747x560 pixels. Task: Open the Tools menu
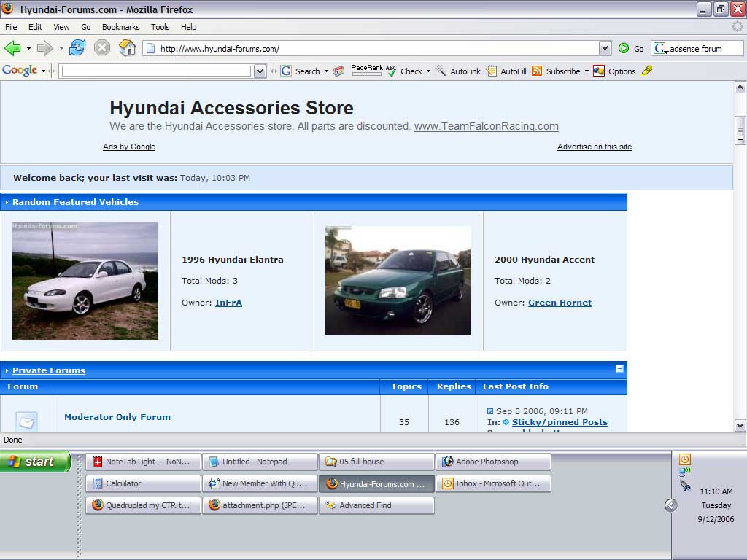coord(160,27)
